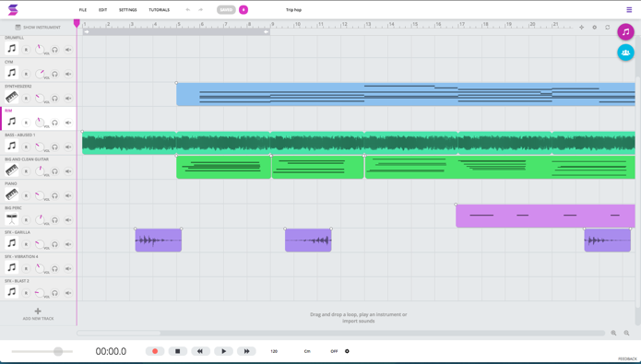Arm recording on the SYNTHESIZER2 track
The image size is (641, 364).
pos(26,99)
